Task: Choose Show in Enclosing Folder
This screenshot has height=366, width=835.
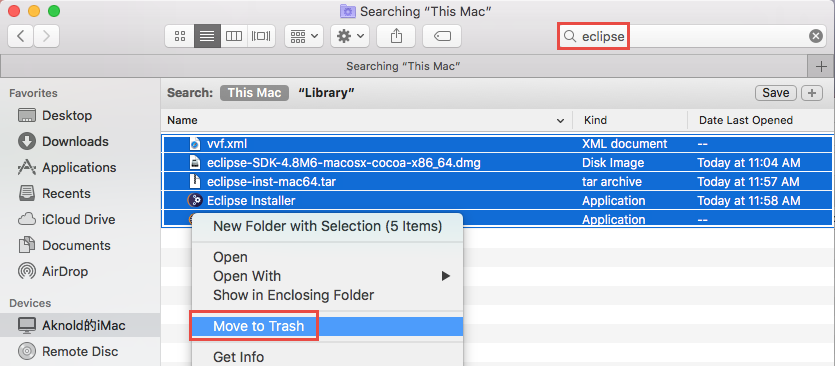Action: pos(328,295)
